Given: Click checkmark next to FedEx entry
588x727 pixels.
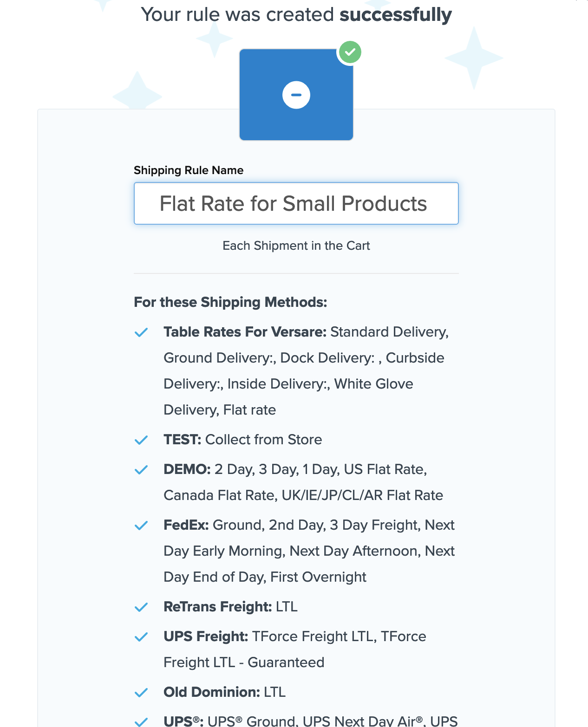Looking at the screenshot, I should point(141,526).
